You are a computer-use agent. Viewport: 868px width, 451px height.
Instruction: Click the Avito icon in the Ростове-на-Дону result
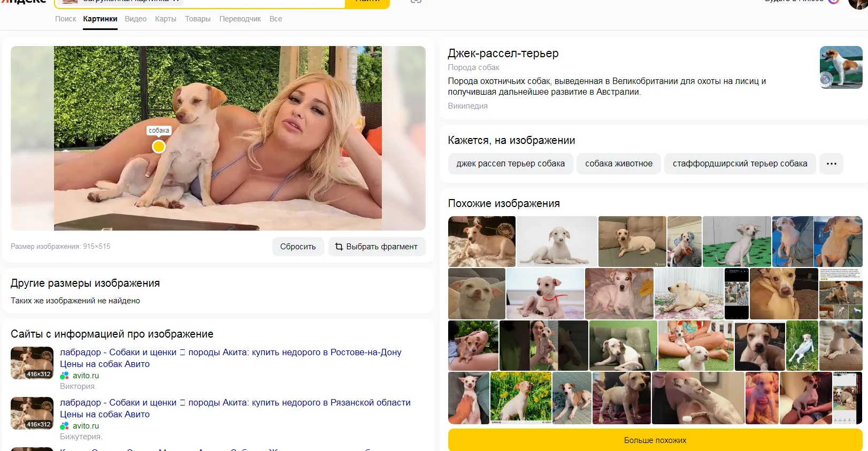pyautogui.click(x=64, y=376)
